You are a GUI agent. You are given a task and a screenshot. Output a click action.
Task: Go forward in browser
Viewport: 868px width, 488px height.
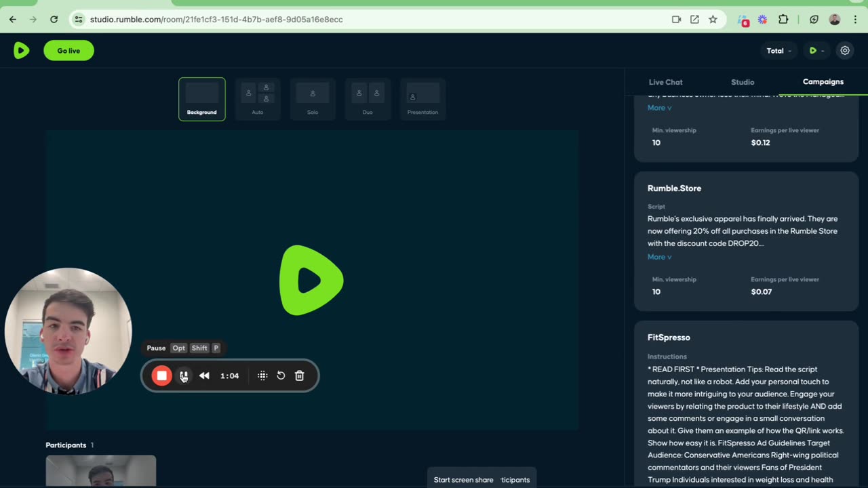tap(33, 20)
